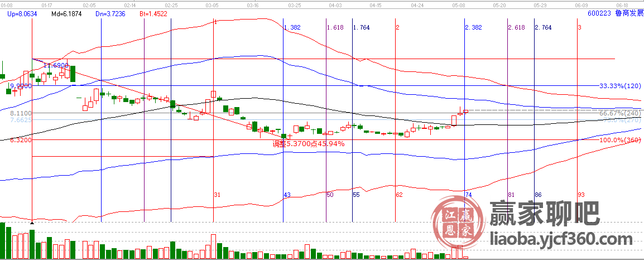This screenshot has height=261, width=644.
Task: Click the 04-15 date on the time axis
Action: pos(376,6)
